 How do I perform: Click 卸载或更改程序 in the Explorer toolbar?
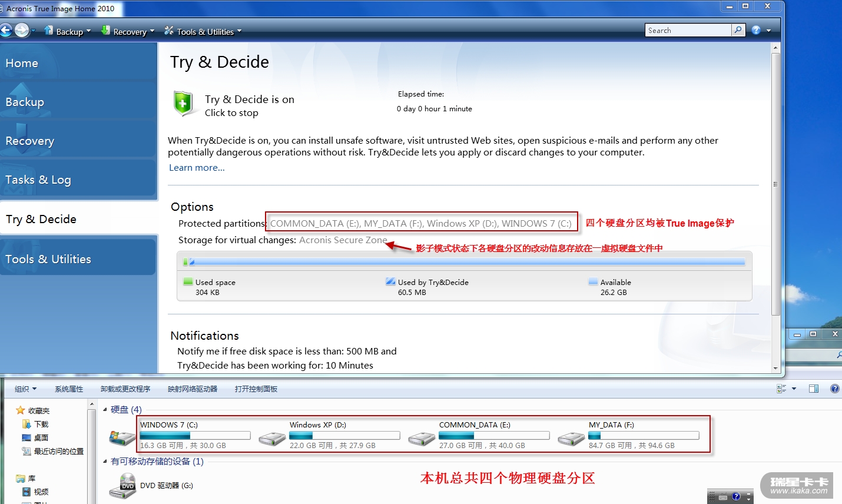point(125,389)
